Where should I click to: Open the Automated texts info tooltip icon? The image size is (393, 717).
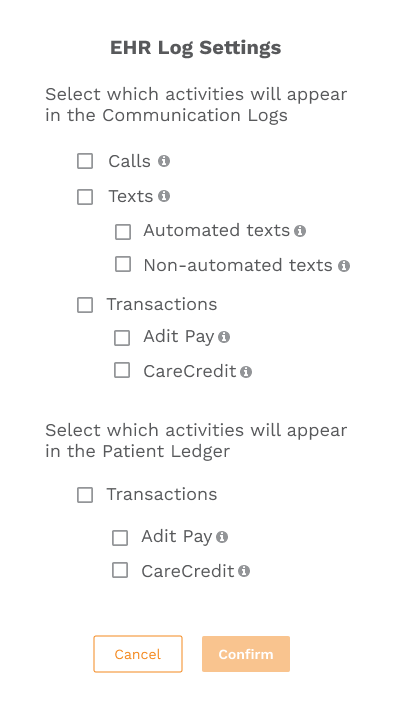300,231
